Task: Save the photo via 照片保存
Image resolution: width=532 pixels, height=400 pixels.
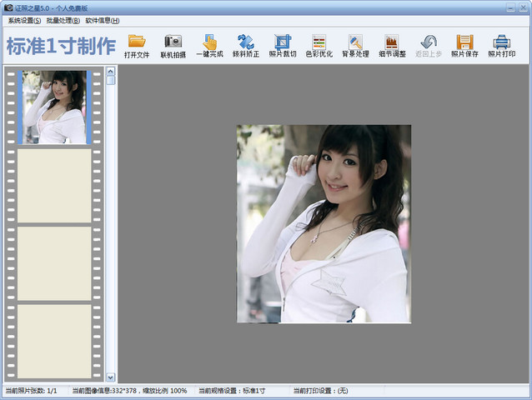Action: pyautogui.click(x=464, y=46)
